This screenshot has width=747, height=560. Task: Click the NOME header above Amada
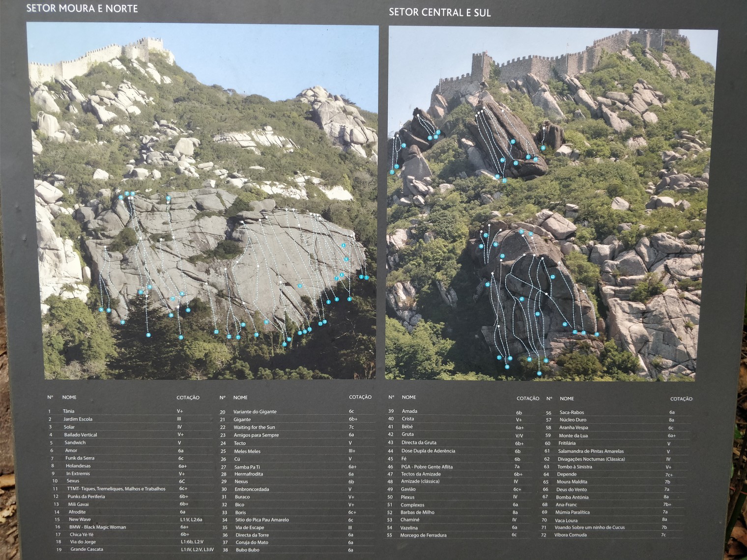click(408, 397)
